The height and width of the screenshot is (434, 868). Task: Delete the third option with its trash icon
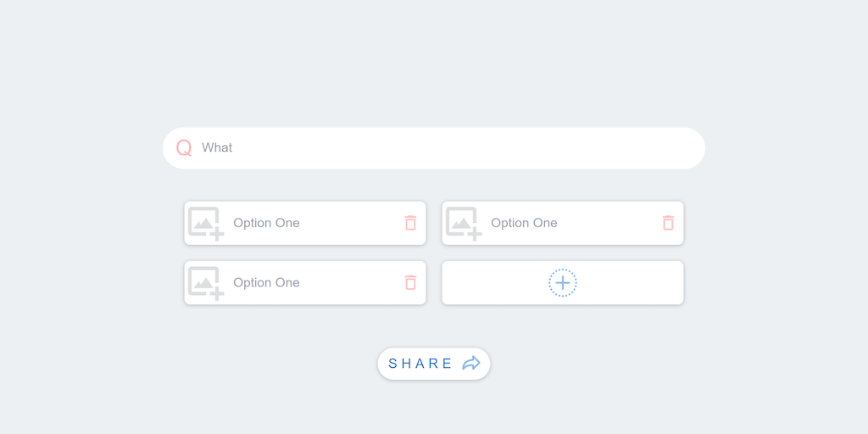coord(410,282)
